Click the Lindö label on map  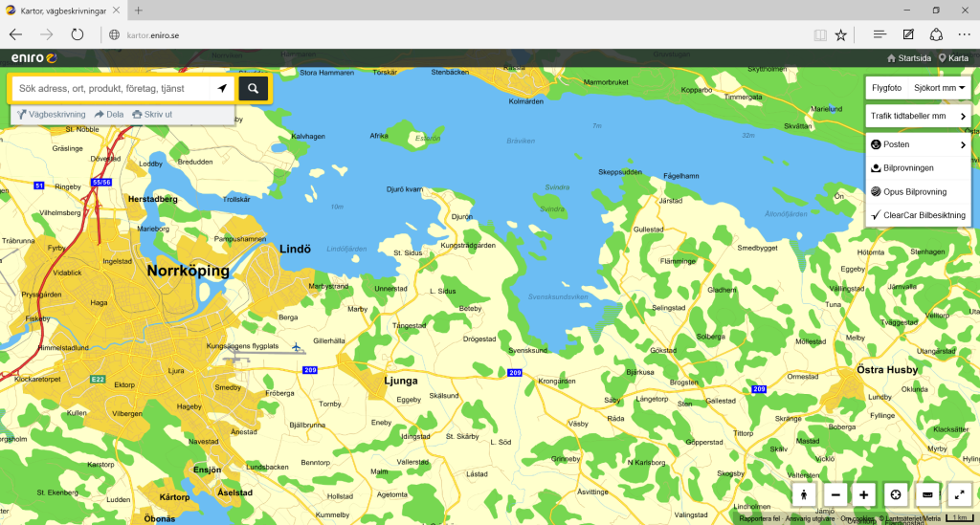click(x=295, y=249)
